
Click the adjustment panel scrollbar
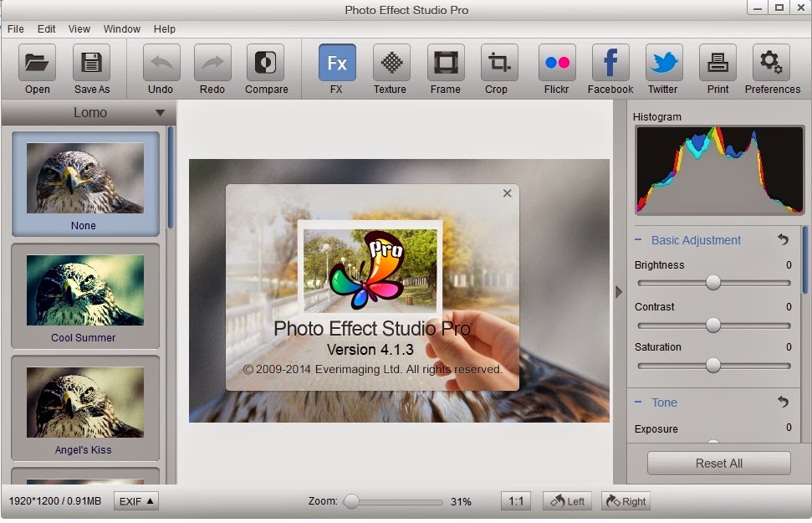806,259
